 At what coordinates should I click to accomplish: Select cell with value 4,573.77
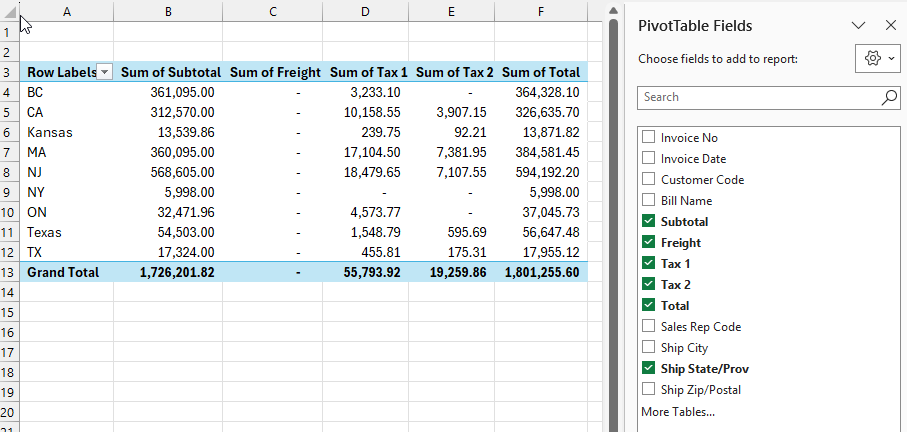pos(366,212)
